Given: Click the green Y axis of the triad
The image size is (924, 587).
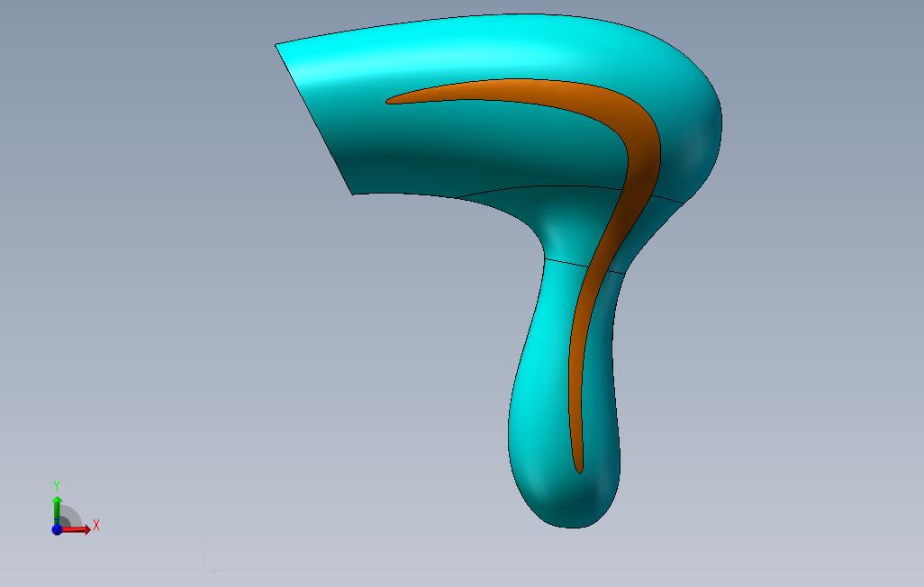Looking at the screenshot, I should point(57,510).
